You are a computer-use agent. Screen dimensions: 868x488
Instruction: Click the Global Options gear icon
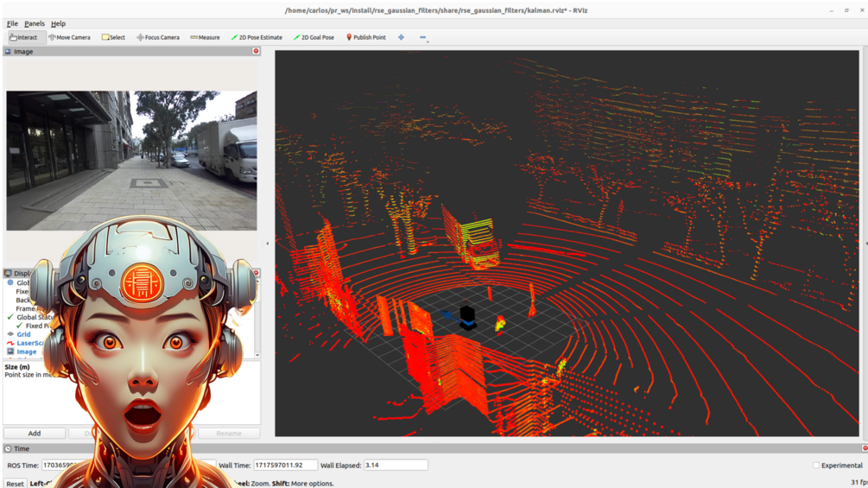[x=10, y=282]
